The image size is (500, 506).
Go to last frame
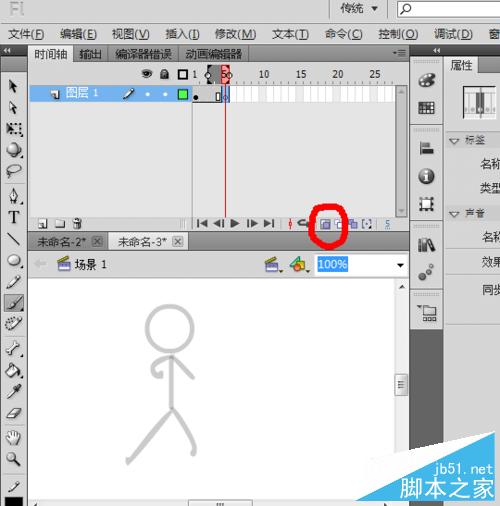coord(269,223)
